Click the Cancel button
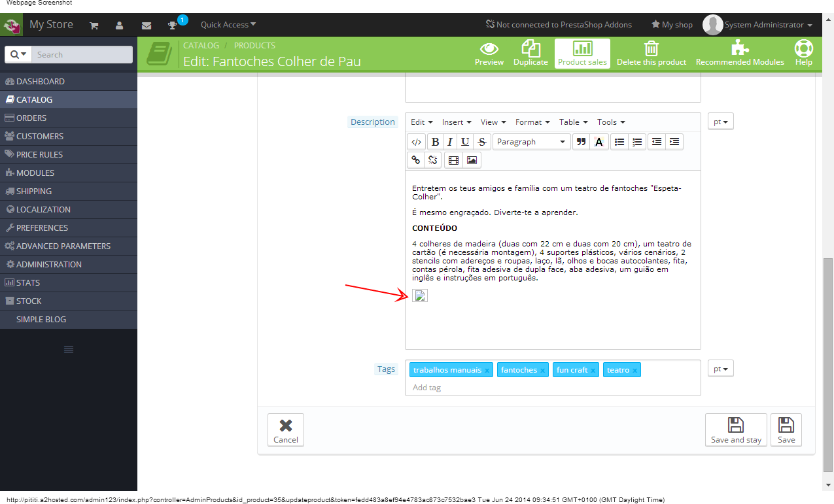Image resolution: width=834 pixels, height=504 pixels. 286,430
